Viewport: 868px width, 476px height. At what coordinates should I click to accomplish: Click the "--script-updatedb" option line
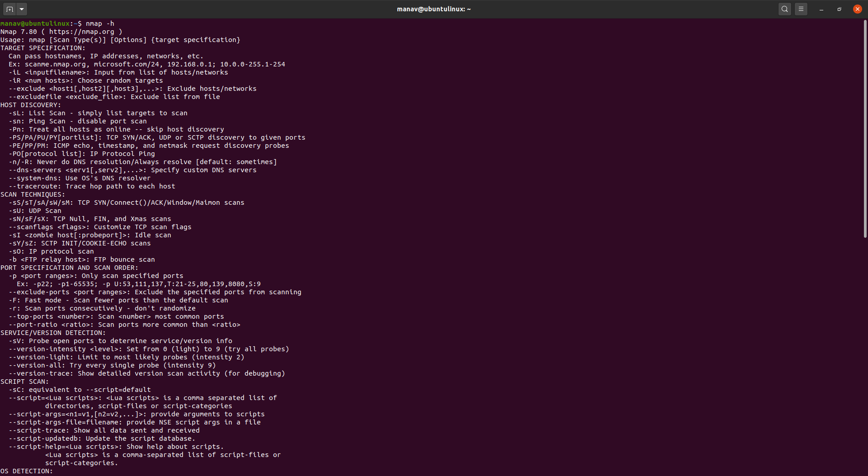[x=102, y=438]
